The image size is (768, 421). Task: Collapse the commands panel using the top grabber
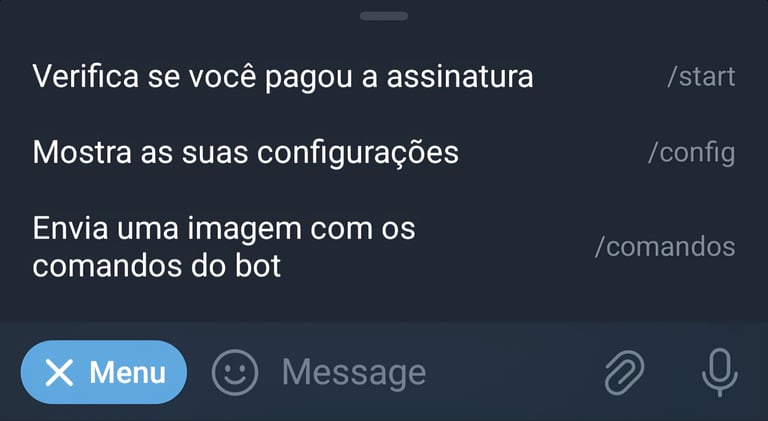[384, 16]
